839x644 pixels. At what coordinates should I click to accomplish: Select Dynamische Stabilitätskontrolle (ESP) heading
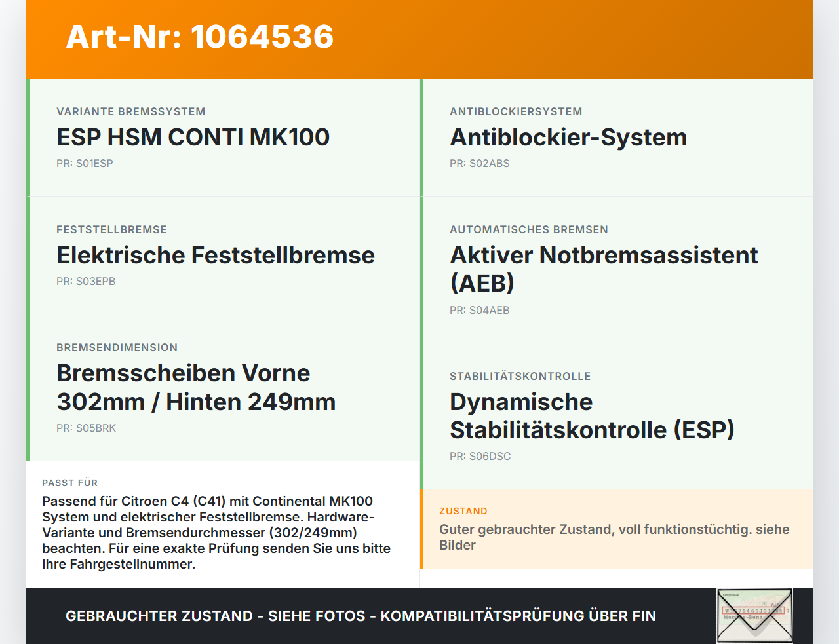click(592, 415)
